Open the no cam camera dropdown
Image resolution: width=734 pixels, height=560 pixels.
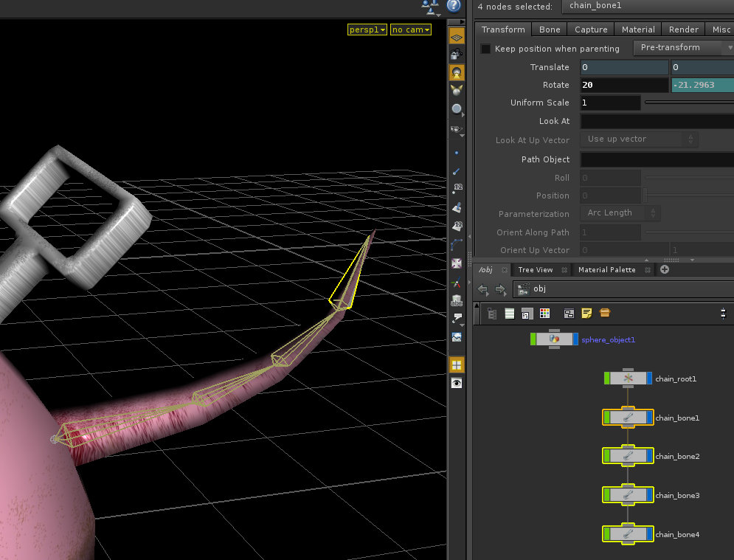click(x=411, y=30)
